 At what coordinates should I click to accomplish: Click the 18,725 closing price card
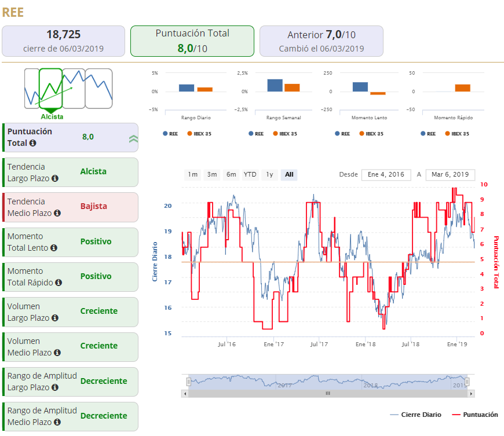(x=63, y=41)
